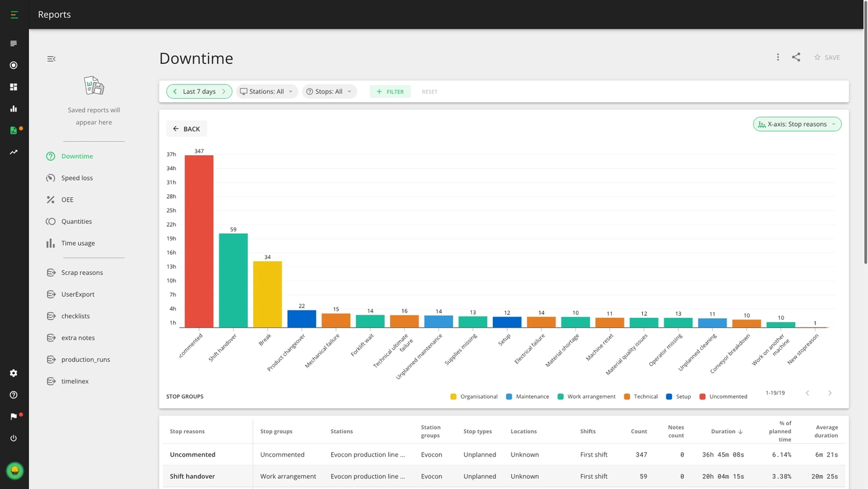Image resolution: width=868 pixels, height=489 pixels.
Task: Add a new FILTER
Action: [x=390, y=91]
